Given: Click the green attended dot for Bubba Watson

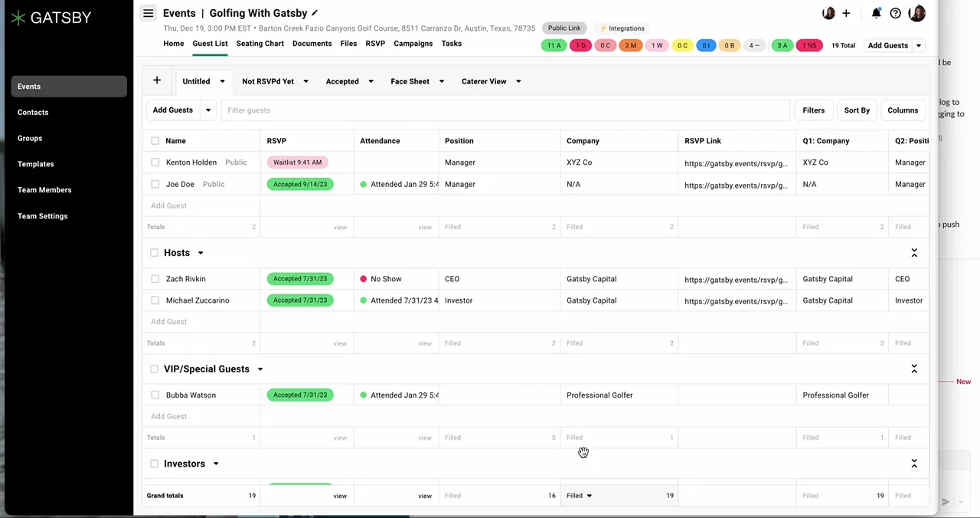Looking at the screenshot, I should coord(363,395).
